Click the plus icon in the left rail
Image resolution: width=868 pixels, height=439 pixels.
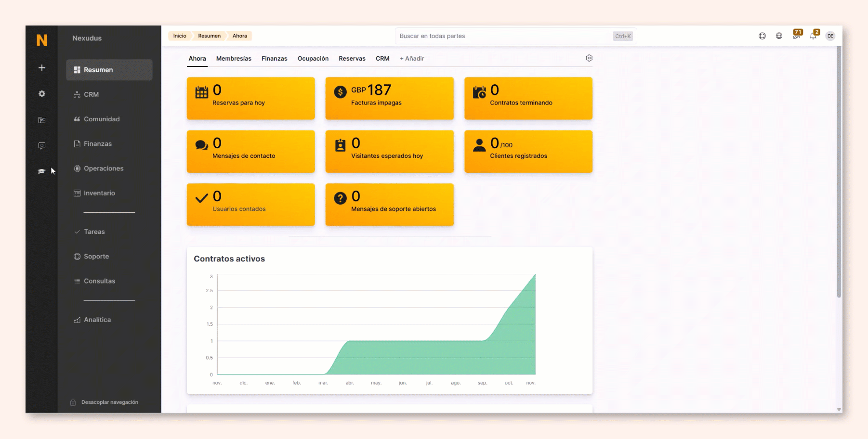(x=42, y=68)
